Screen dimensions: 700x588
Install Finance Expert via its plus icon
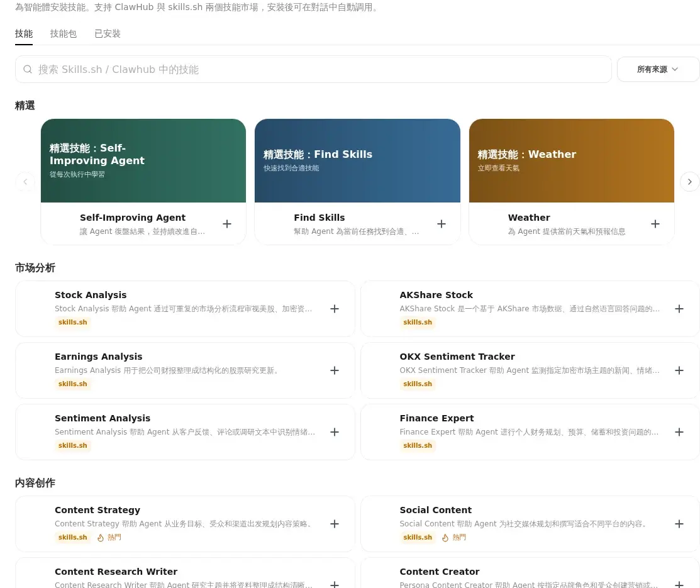click(x=679, y=432)
